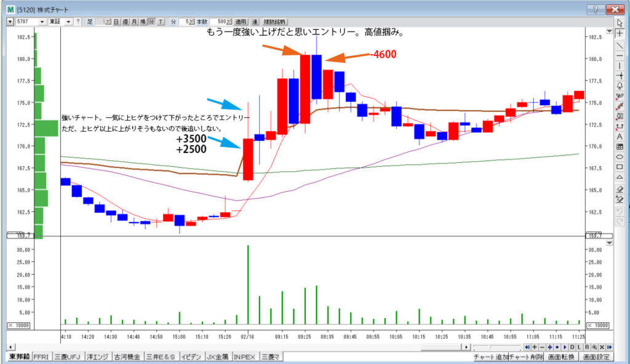Toggle the 月 monthly timeframe button
This screenshot has height=364, width=630.
(134, 22)
